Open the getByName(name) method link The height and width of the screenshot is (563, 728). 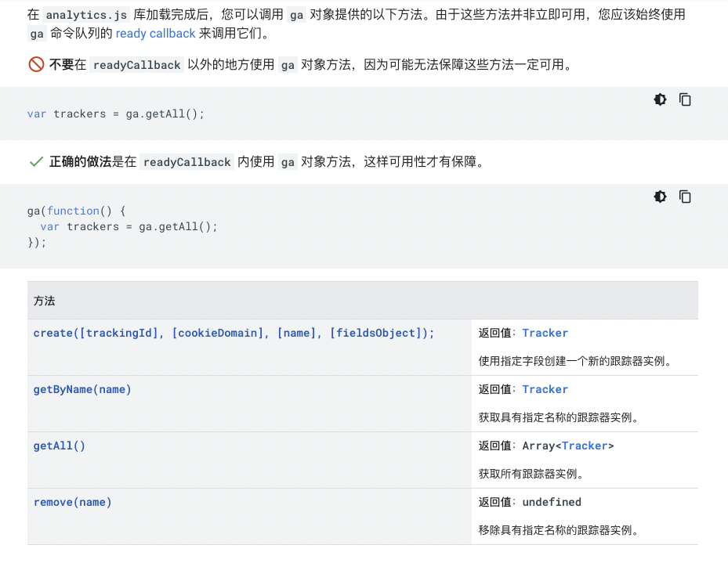point(82,389)
